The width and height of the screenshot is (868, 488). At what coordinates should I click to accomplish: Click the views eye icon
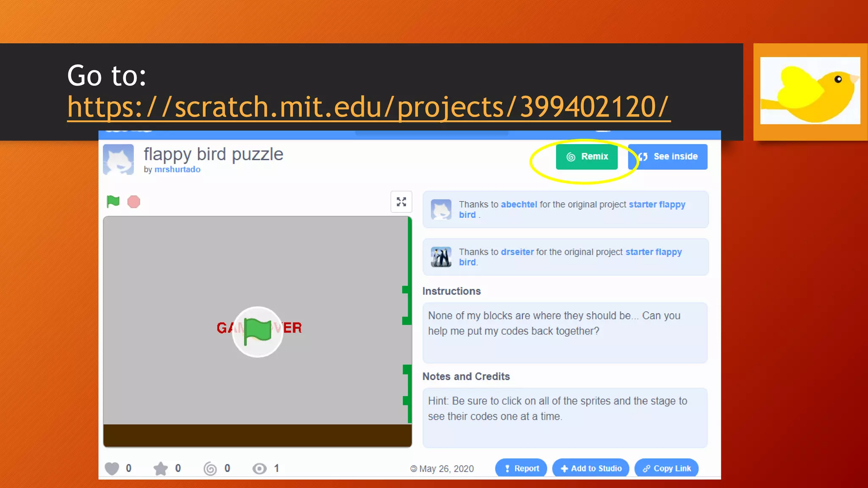coord(259,469)
